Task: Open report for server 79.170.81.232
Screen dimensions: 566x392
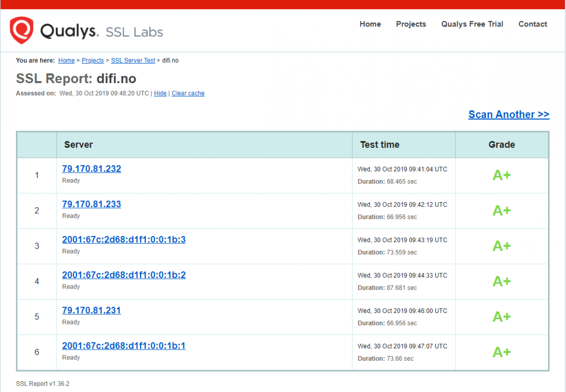Action: [91, 169]
